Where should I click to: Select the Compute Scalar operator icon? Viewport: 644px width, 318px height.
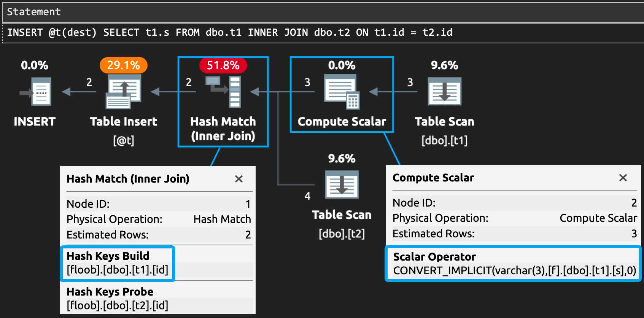point(342,92)
